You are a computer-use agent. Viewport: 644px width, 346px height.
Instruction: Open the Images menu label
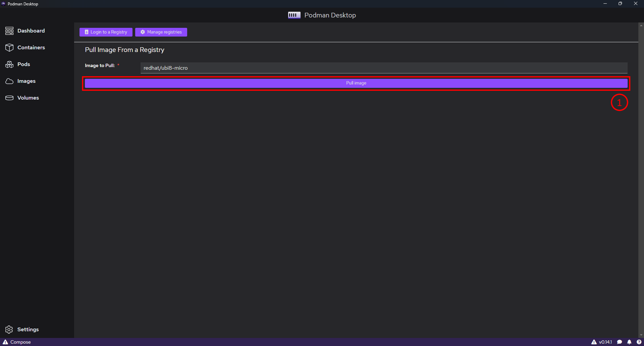(26, 81)
